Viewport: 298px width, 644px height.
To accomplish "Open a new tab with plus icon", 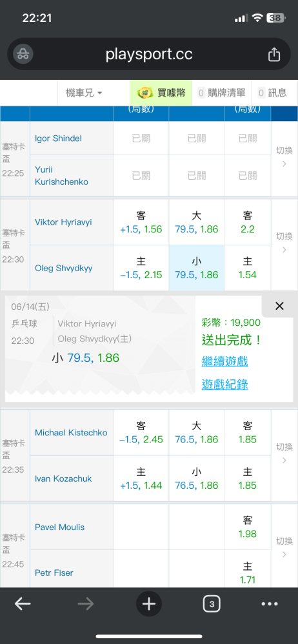I will tap(149, 604).
